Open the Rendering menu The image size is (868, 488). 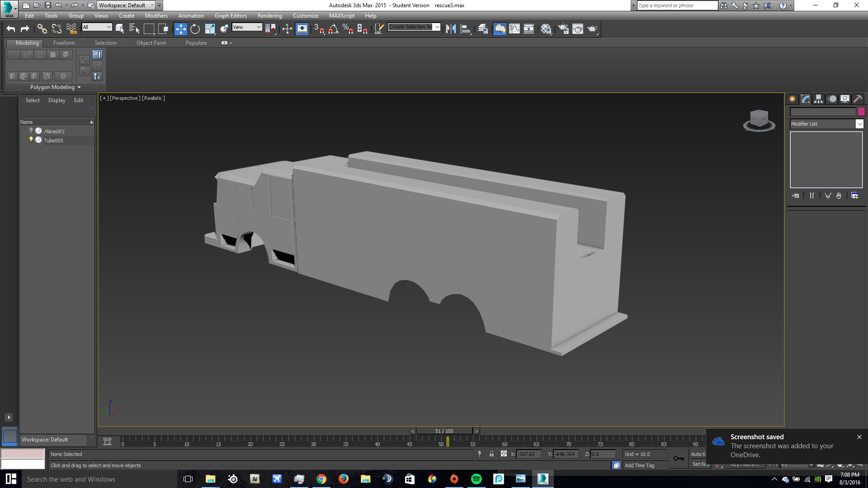pyautogui.click(x=269, y=16)
